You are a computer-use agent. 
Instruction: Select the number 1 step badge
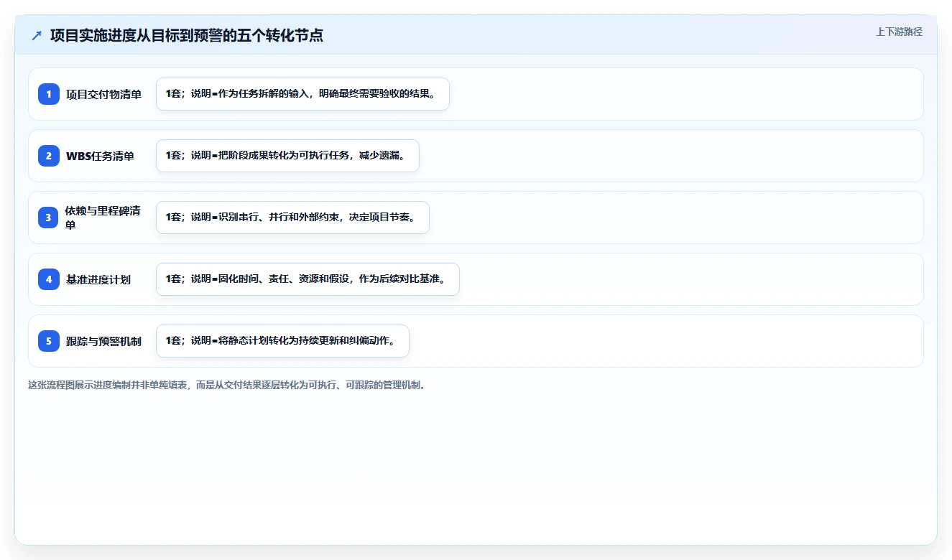tap(49, 94)
